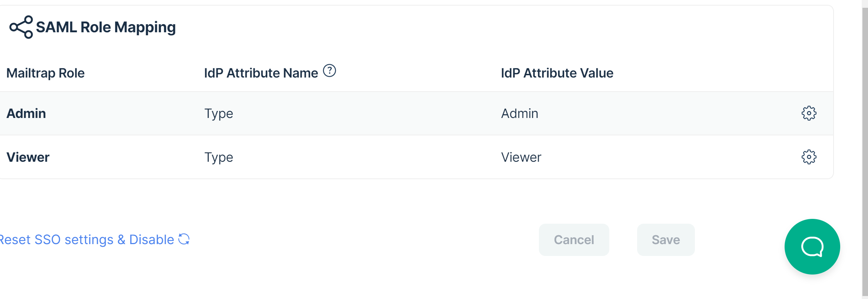Image resolution: width=868 pixels, height=299 pixels.
Task: Open gear settings for Admin role
Action: (x=809, y=113)
